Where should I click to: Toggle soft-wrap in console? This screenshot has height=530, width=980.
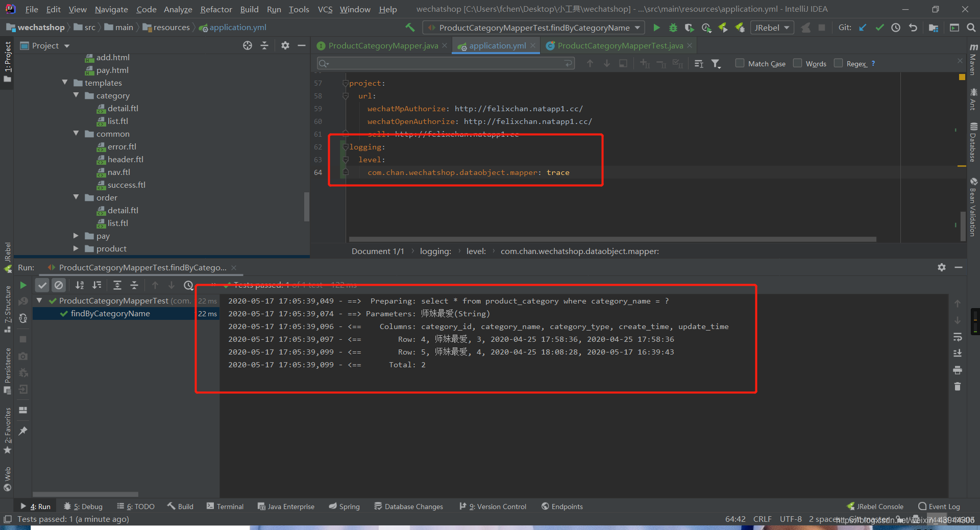tap(958, 337)
